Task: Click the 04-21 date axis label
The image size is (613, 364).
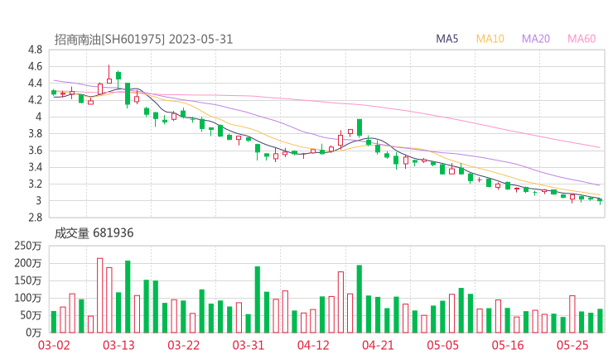Action: pyautogui.click(x=378, y=345)
